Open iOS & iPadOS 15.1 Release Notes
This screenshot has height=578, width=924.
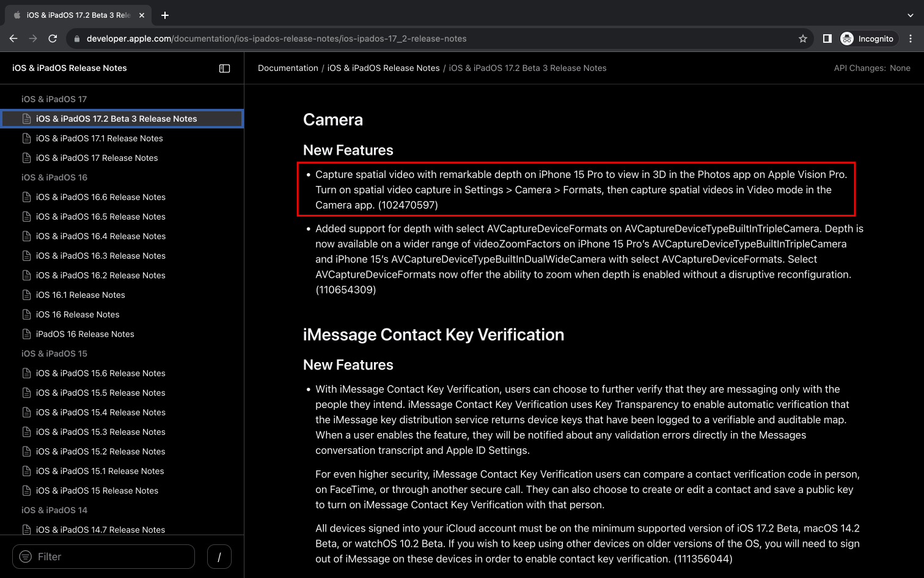(100, 471)
